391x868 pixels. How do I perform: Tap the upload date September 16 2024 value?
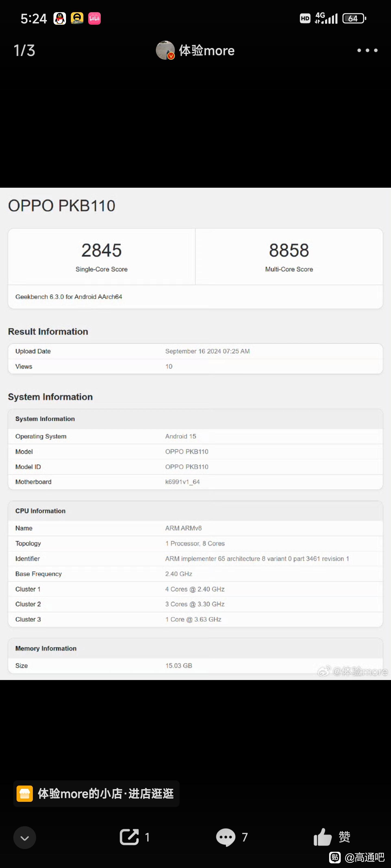point(207,351)
